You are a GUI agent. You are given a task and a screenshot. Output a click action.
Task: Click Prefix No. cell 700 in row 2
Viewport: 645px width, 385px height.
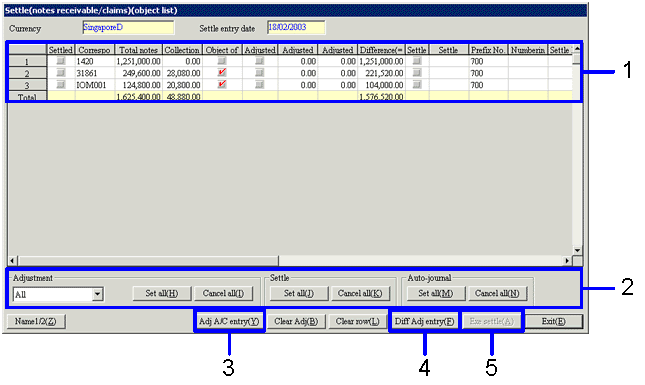(488, 73)
